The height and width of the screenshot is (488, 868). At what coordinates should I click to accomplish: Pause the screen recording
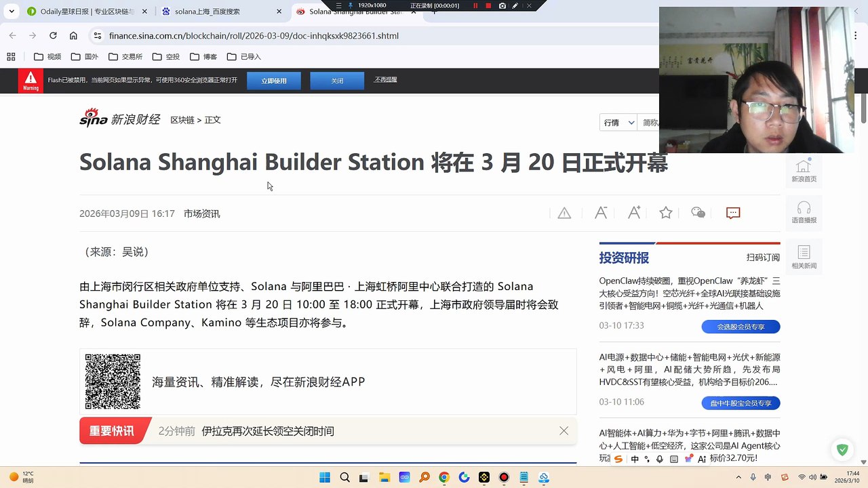point(475,5)
